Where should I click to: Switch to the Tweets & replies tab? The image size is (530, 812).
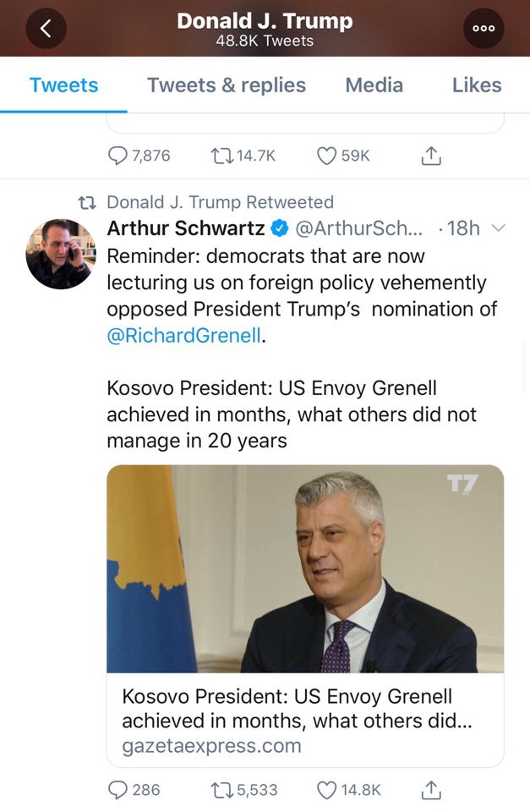[x=227, y=85]
